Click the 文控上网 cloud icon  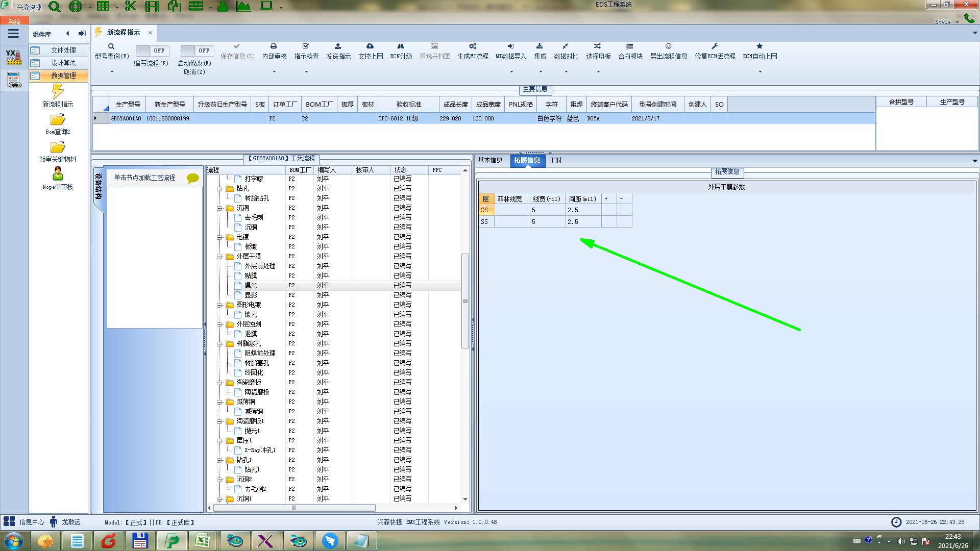[x=370, y=46]
